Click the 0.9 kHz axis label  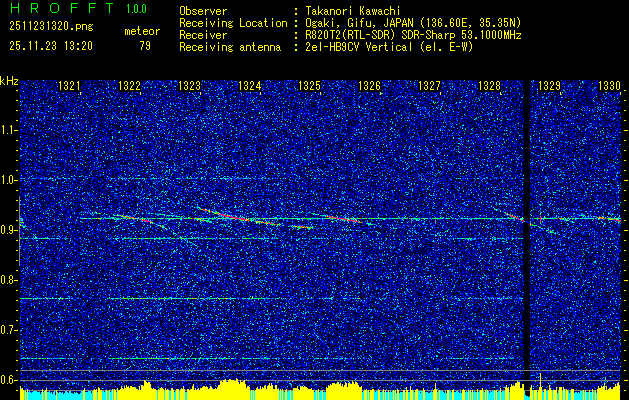[x=9, y=230]
